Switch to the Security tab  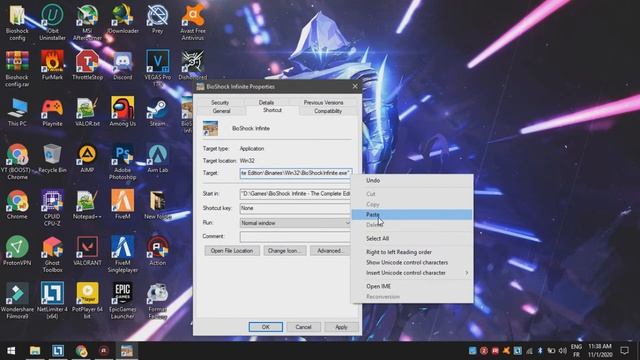click(220, 102)
